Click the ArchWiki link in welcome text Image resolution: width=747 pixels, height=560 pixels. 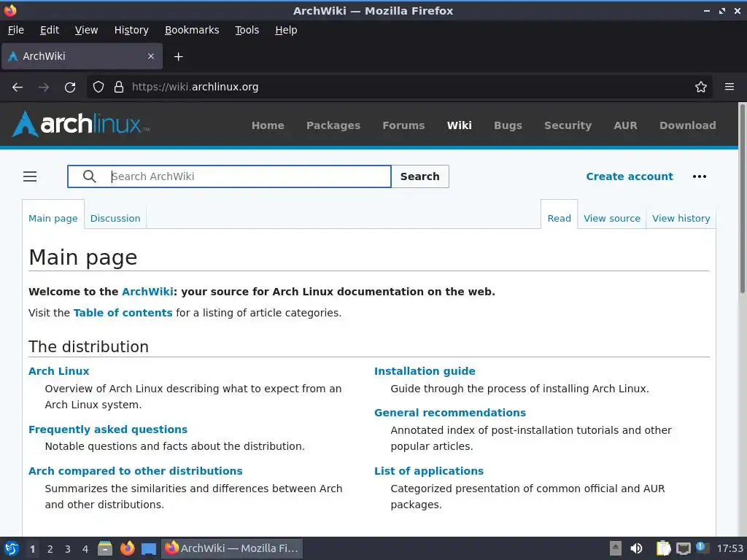coord(147,292)
